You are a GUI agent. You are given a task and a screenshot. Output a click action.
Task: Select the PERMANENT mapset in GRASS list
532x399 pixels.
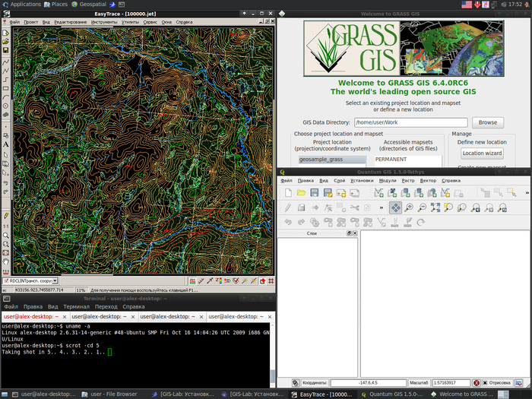click(x=391, y=160)
